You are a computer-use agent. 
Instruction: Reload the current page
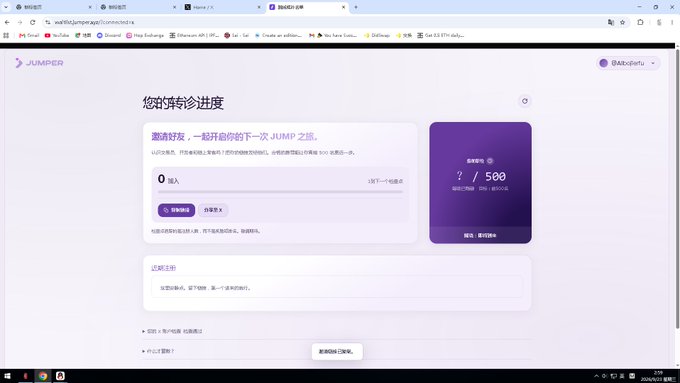click(x=33, y=22)
